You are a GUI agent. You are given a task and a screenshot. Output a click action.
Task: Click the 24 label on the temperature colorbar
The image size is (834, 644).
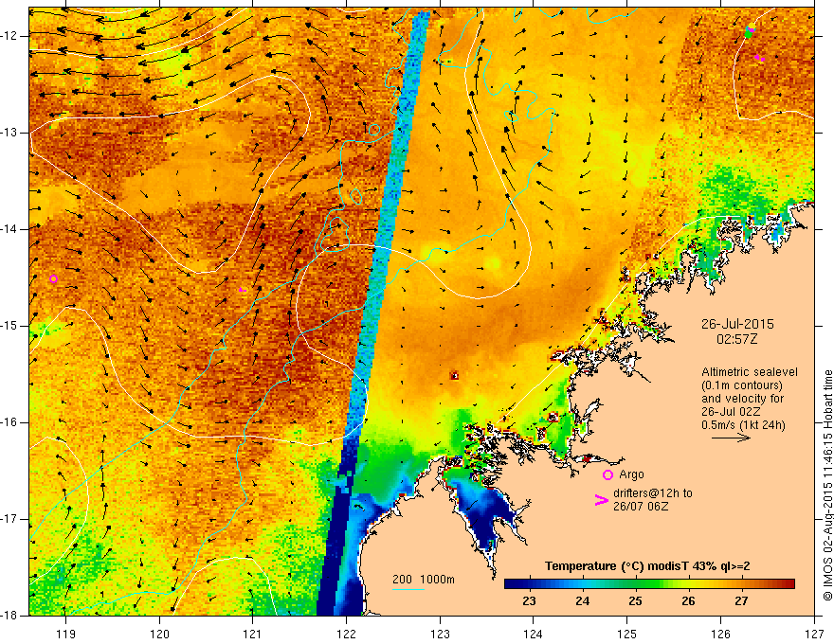point(582,601)
